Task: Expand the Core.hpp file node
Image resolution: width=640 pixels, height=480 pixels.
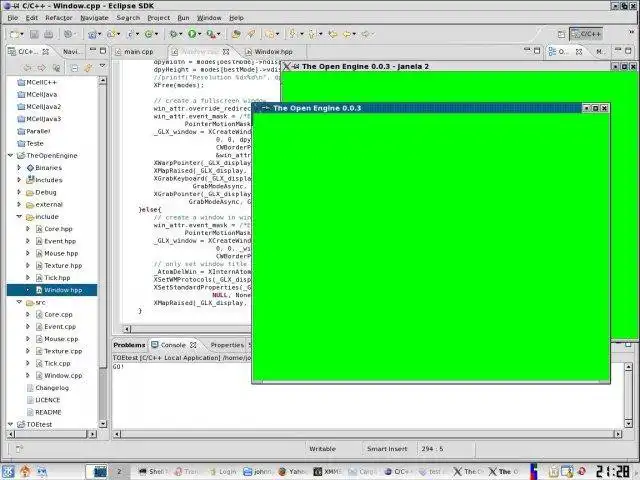Action: click(x=28, y=229)
